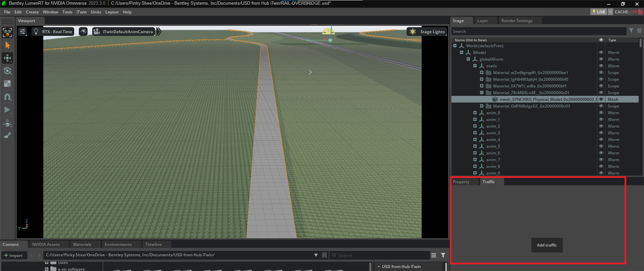Click the Material_IgH84W3pkjH folder icon

488,79
